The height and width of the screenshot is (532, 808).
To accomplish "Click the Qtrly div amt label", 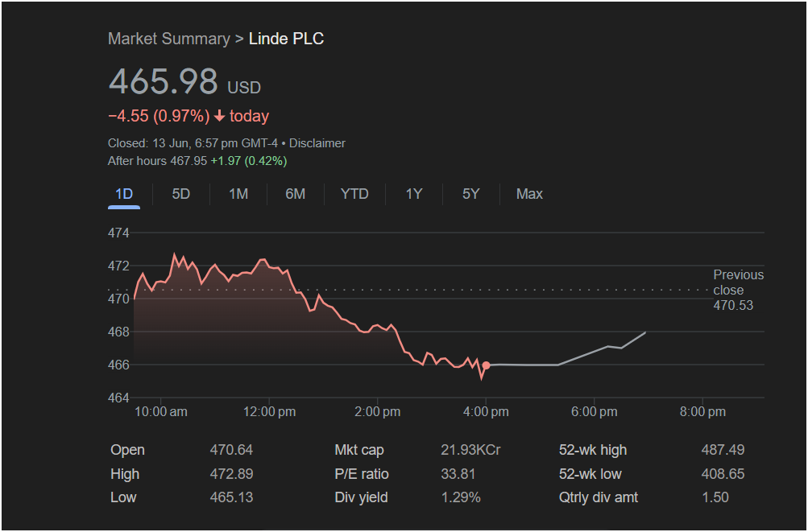I will [x=599, y=497].
